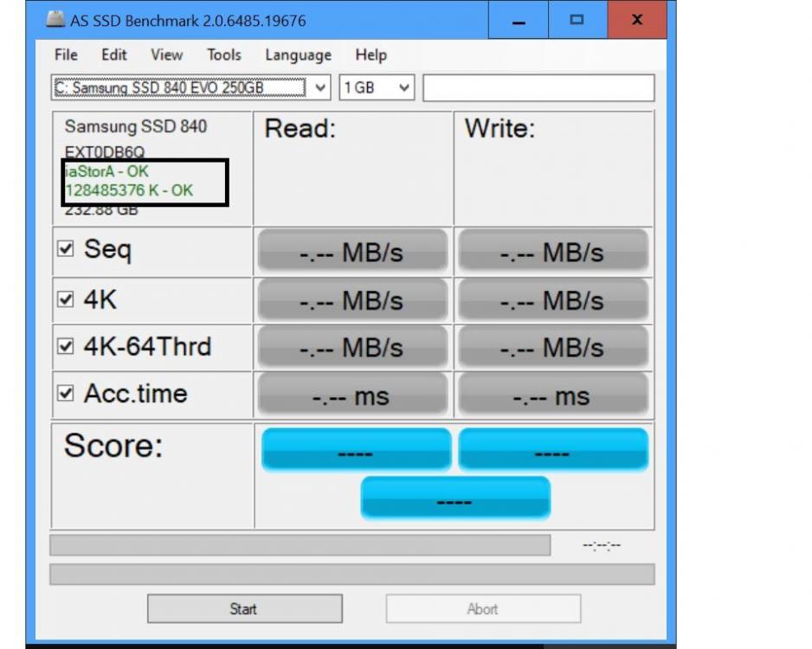Click the "Write:" column header

[x=499, y=128]
